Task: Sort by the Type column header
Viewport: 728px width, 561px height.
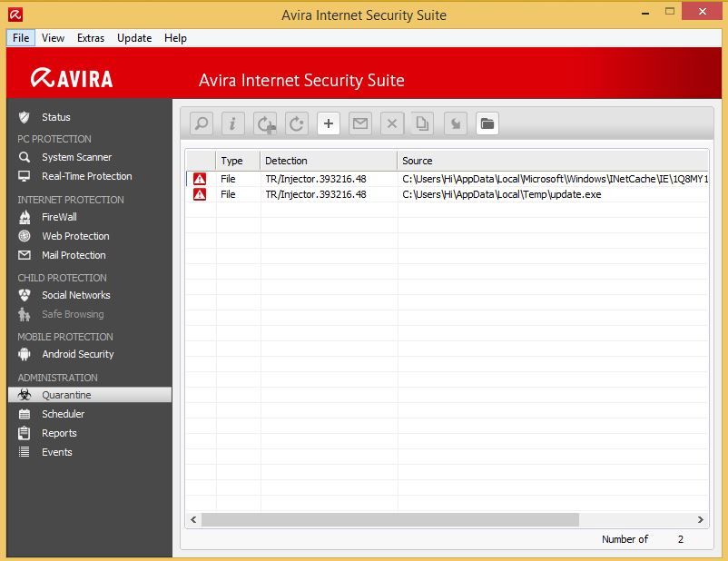Action: pos(238,161)
